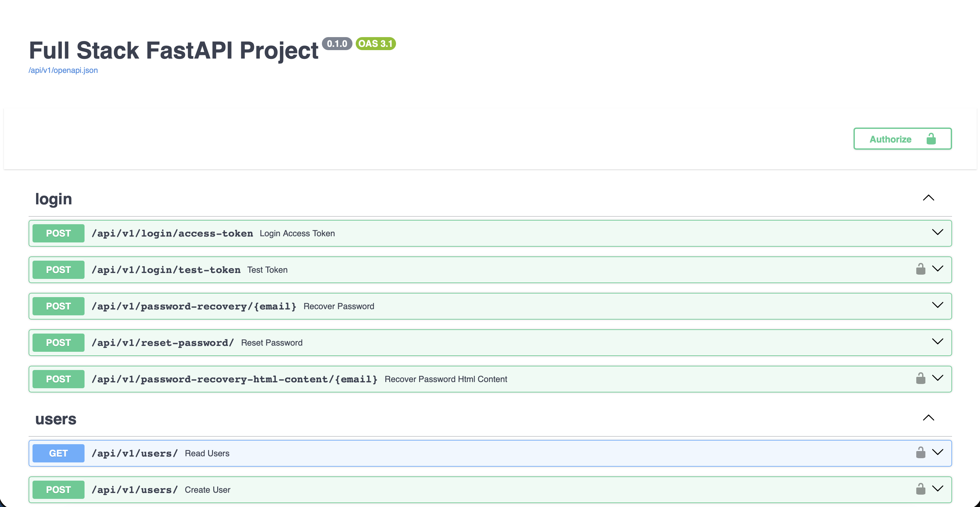Click the Full Stack FastAPI Project title

coord(174,51)
